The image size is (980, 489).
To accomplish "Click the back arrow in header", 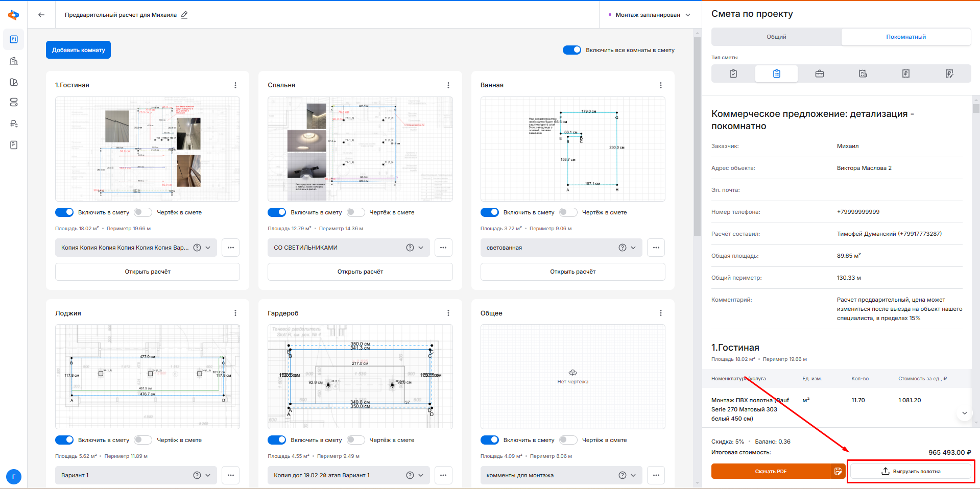I will pyautogui.click(x=41, y=15).
